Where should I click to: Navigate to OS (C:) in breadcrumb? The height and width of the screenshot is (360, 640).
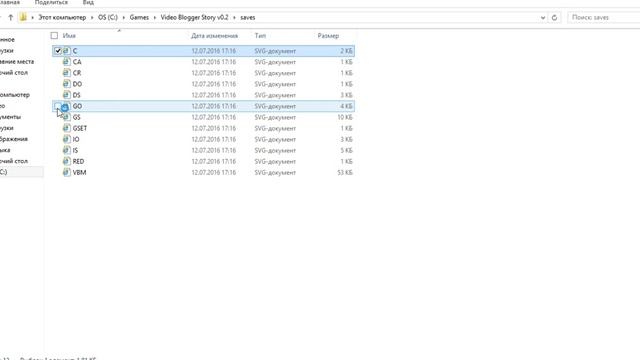click(x=108, y=18)
